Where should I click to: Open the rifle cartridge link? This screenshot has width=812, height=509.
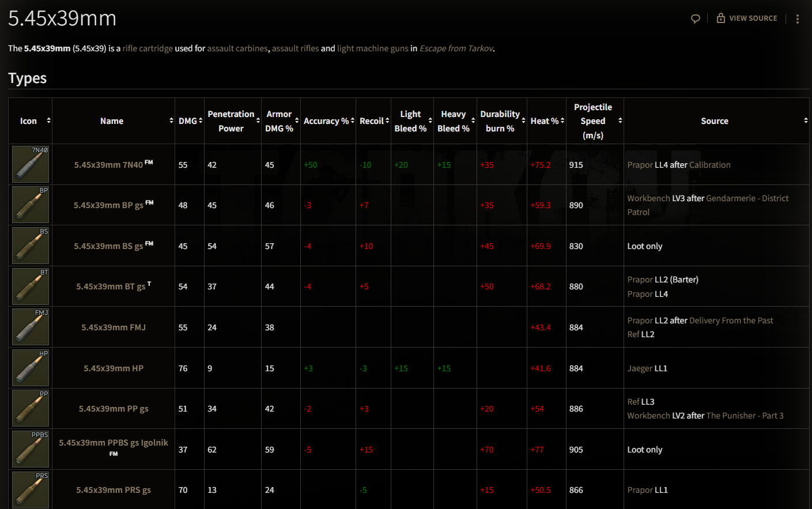[x=148, y=48]
